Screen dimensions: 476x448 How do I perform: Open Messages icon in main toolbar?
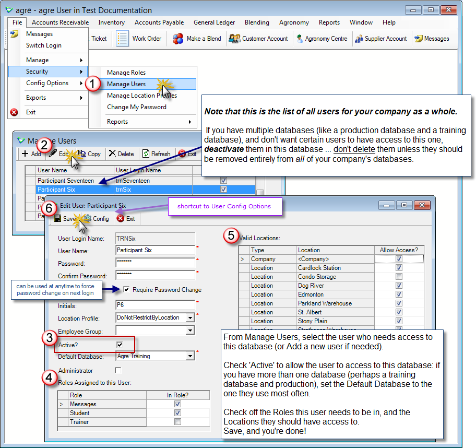pyautogui.click(x=419, y=39)
